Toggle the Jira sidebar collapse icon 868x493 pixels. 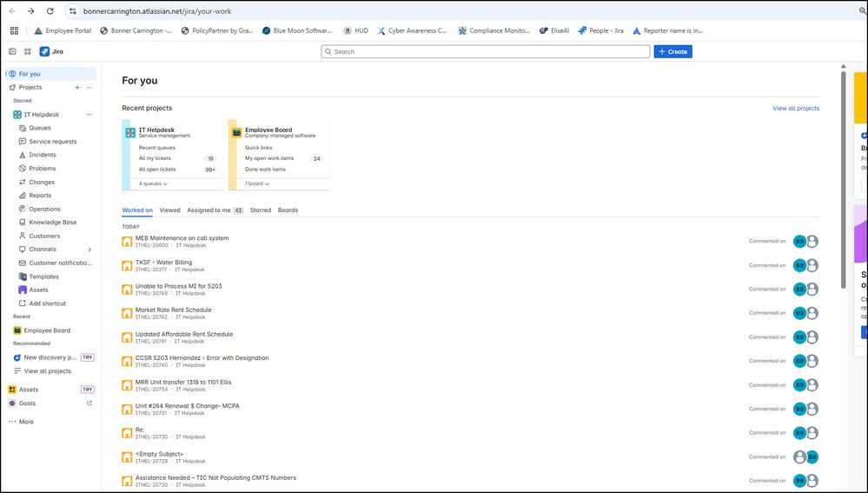(12, 51)
